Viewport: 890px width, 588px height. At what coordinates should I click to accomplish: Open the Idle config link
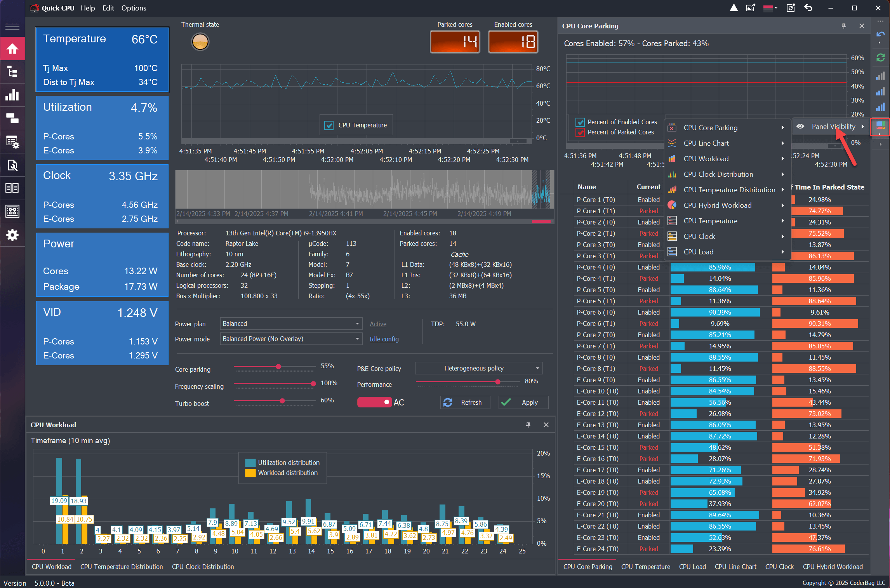coord(384,339)
